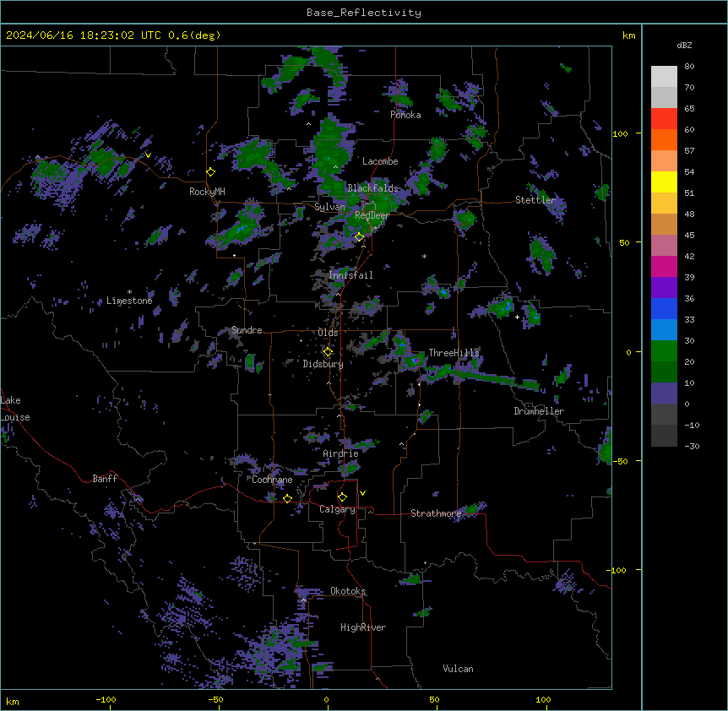The image size is (728, 711).
Task: Click the yellow diamond marker below Cochrane
Action: 287,498
